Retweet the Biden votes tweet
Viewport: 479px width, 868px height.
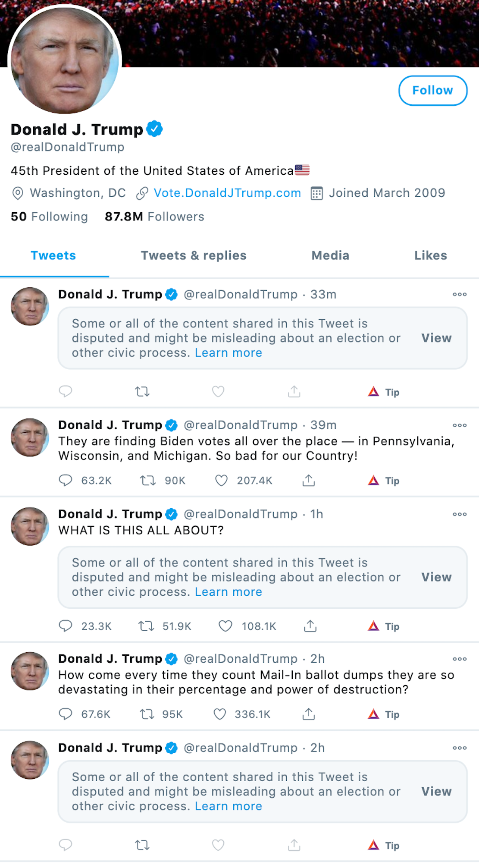[147, 480]
